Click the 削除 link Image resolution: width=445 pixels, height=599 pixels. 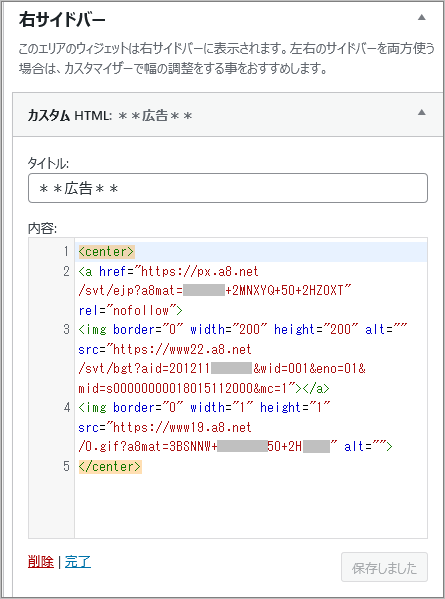coord(41,562)
